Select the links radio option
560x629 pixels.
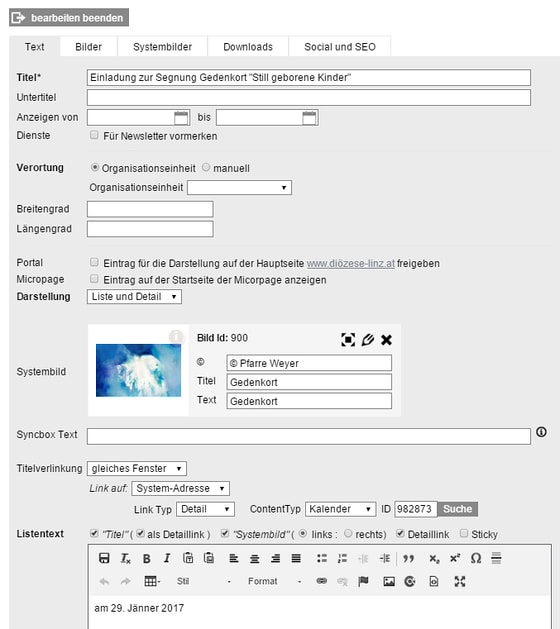click(303, 533)
